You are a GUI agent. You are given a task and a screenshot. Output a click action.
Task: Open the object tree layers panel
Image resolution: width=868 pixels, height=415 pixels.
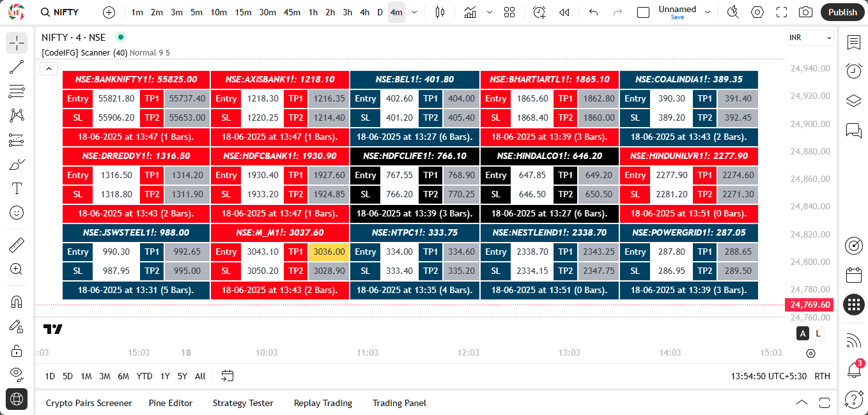pos(854,101)
